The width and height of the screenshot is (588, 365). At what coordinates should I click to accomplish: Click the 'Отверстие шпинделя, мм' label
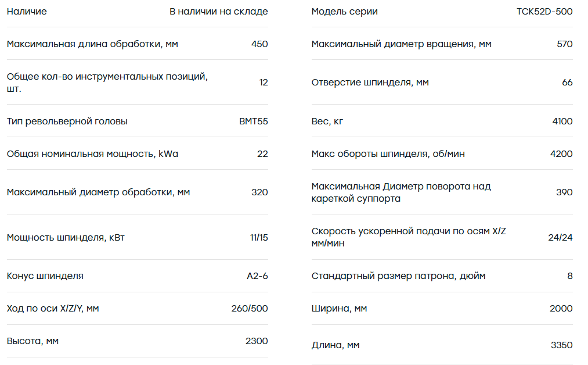click(370, 82)
